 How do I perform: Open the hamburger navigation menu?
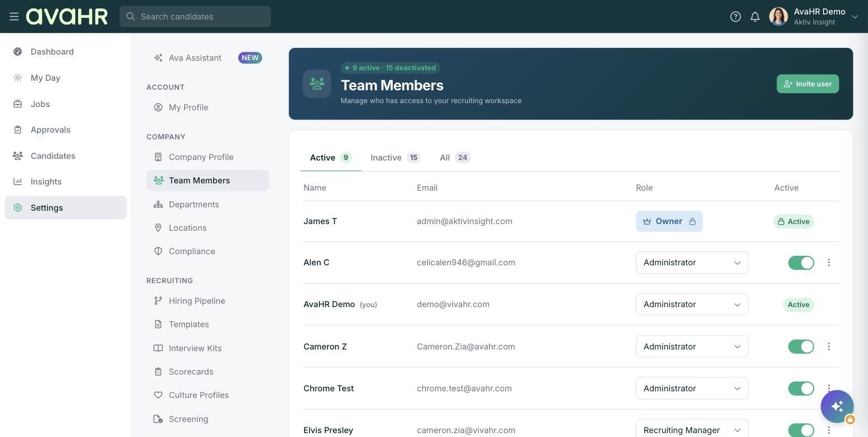14,17
